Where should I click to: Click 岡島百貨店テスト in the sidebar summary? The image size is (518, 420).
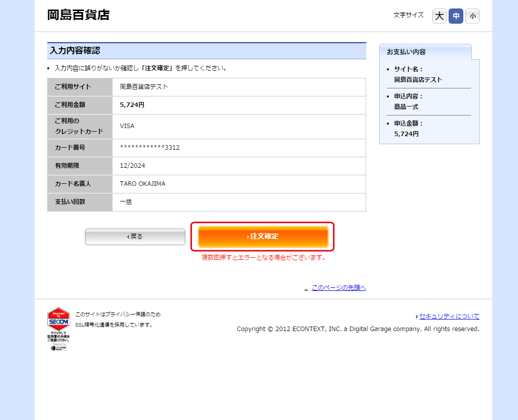418,80
